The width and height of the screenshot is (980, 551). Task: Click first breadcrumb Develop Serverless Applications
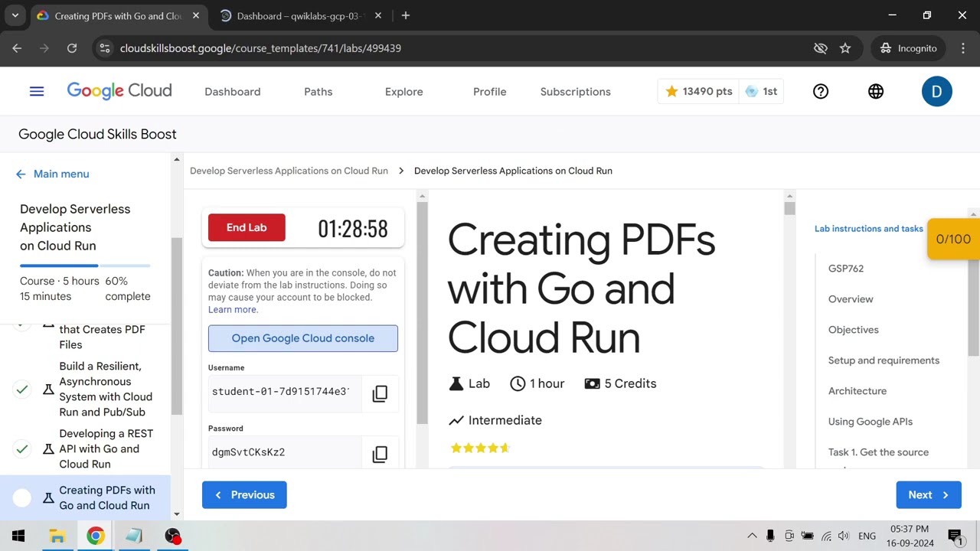coord(289,171)
